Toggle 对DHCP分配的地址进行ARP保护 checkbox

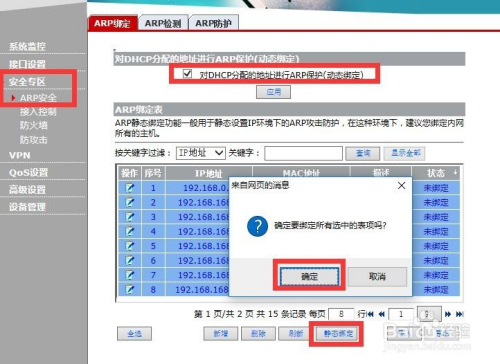(187, 73)
